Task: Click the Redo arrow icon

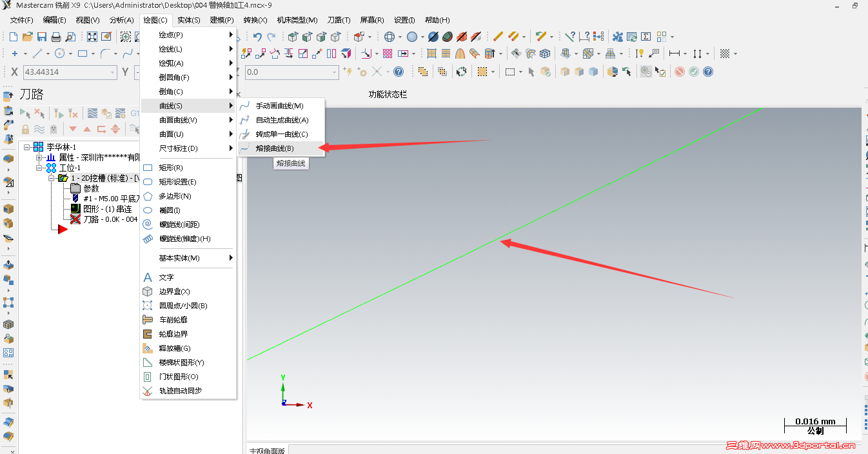Action: pyautogui.click(x=271, y=37)
